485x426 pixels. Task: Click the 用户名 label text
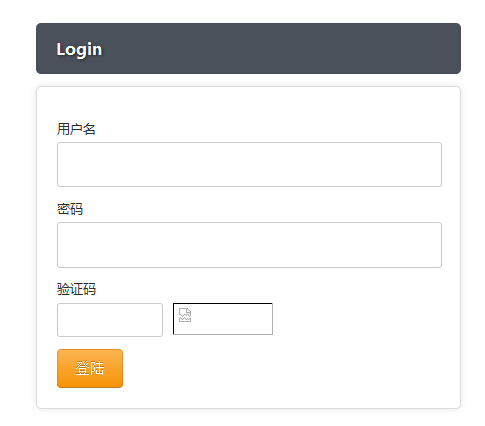coord(76,129)
